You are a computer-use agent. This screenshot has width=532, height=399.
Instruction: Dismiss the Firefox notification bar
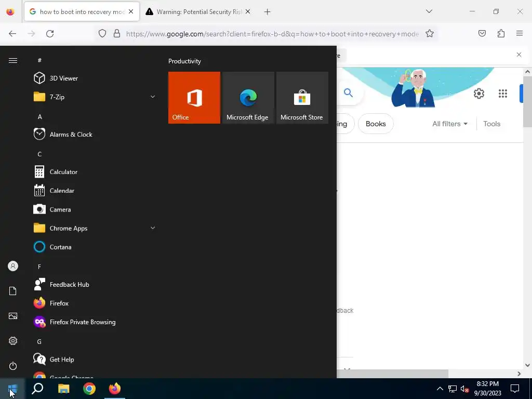[519, 55]
